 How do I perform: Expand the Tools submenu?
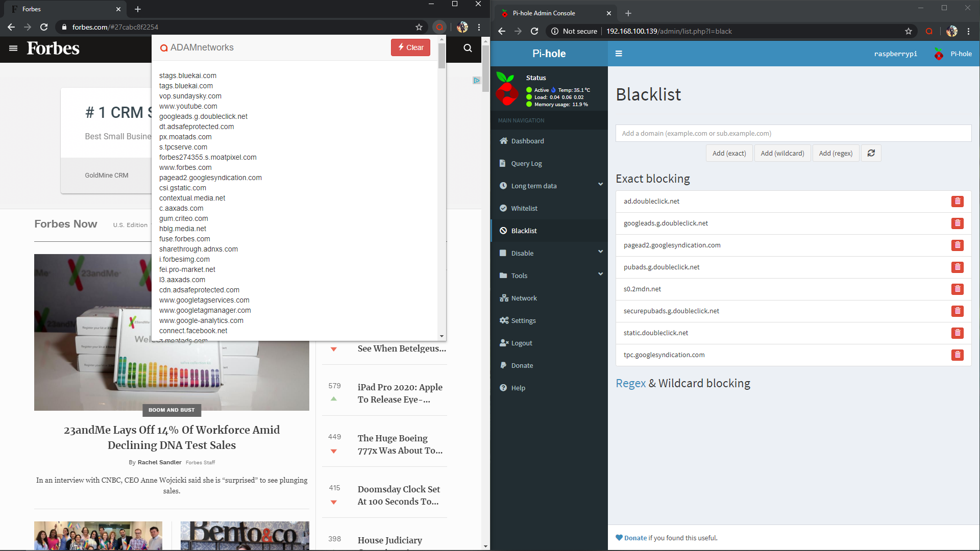click(549, 275)
